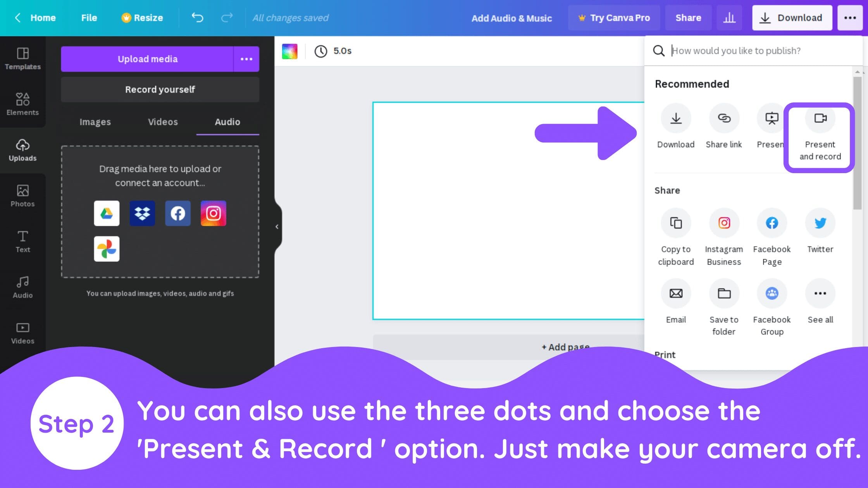Click the Record yourself option

coord(160,89)
